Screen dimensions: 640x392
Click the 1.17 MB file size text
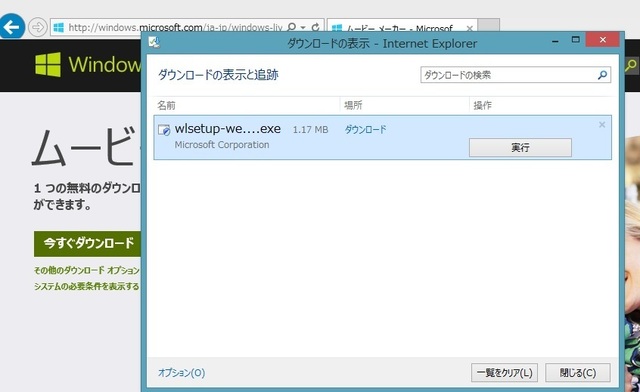[310, 130]
